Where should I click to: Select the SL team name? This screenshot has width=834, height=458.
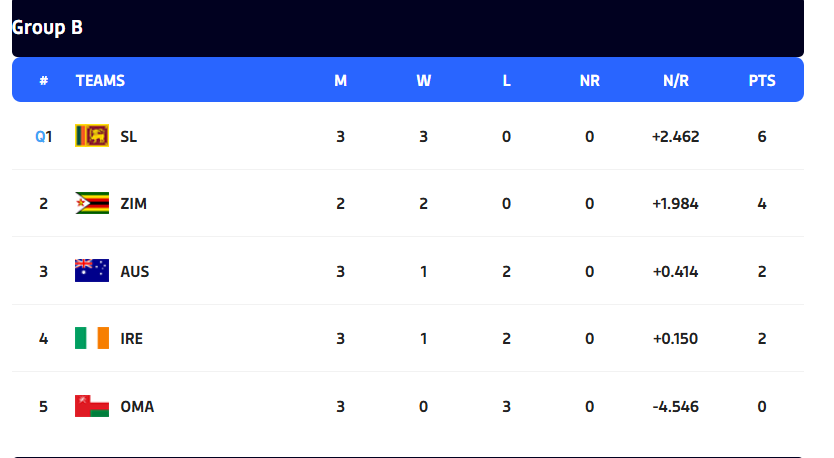pos(129,136)
